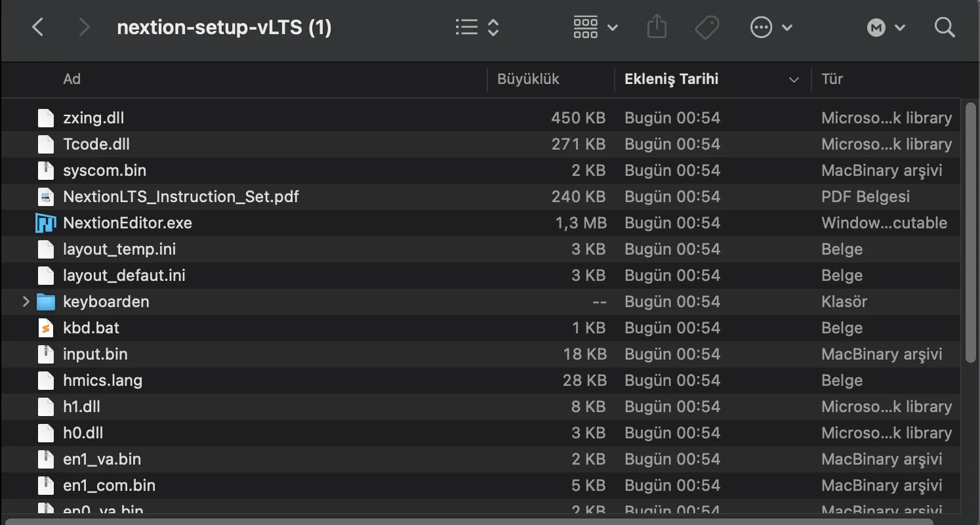Select the layout_temp.ini file icon
Viewport: 980px width, 525px height.
(45, 249)
